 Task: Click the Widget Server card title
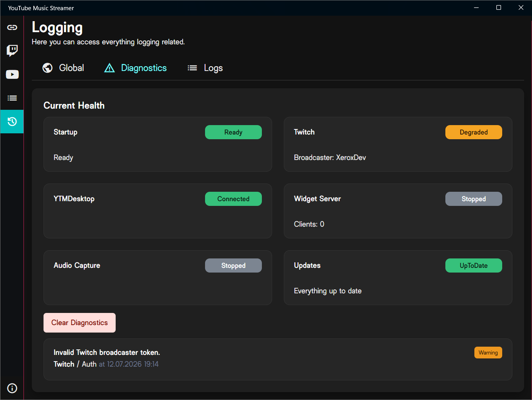(317, 199)
